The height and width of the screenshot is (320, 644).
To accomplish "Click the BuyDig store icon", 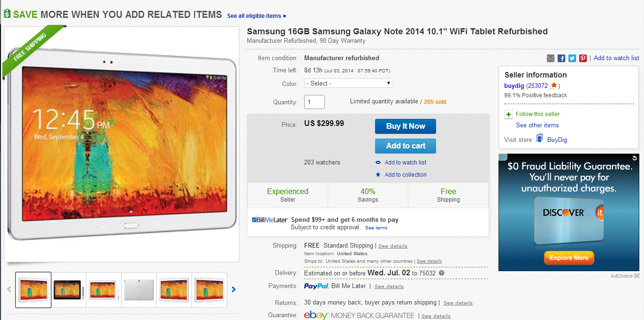I will click(x=539, y=139).
